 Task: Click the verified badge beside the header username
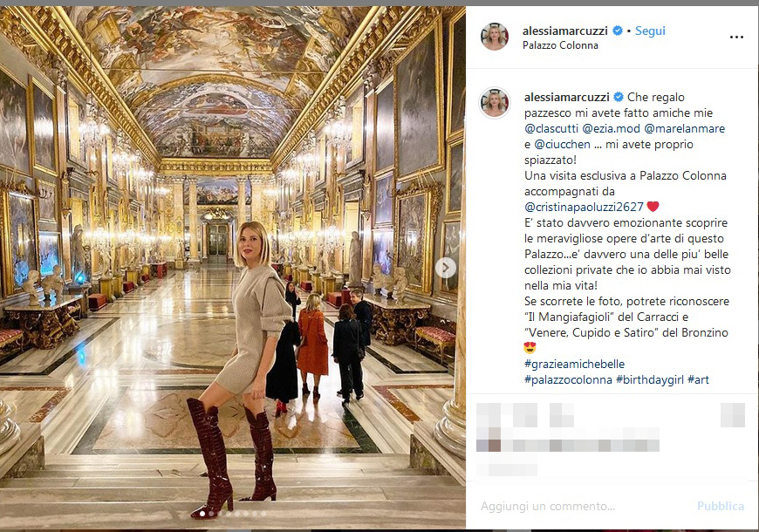(618, 31)
